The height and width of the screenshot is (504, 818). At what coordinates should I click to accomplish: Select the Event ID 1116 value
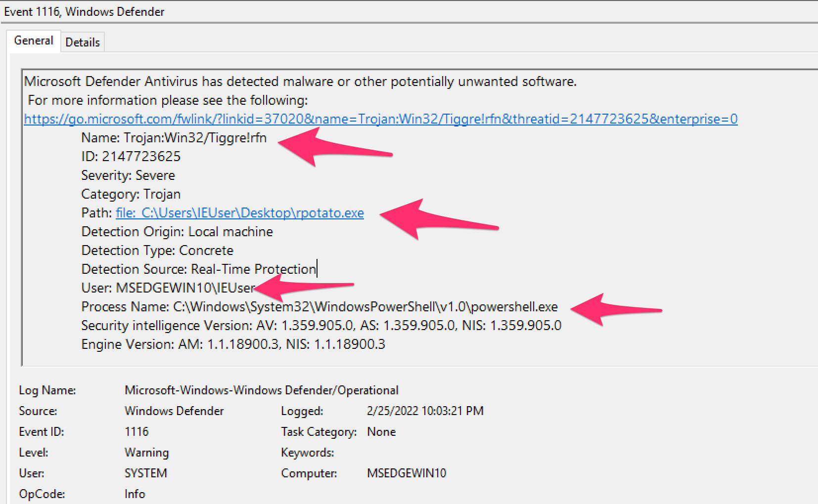click(x=136, y=431)
